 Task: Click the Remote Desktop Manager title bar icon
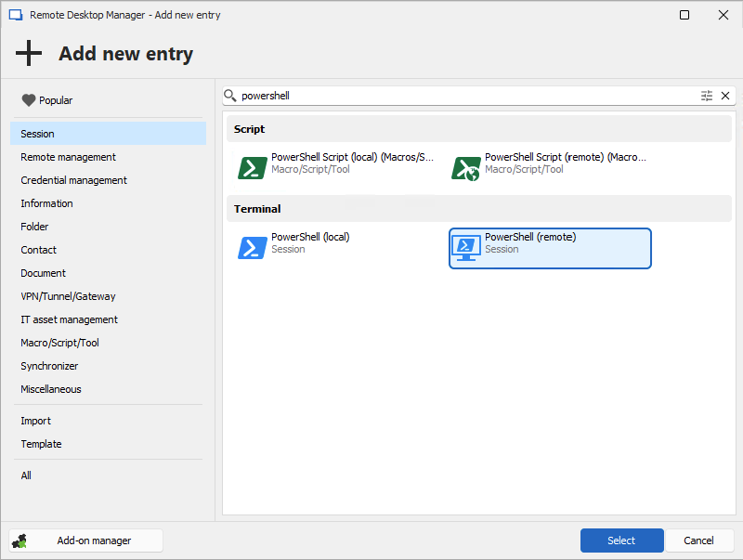click(x=16, y=15)
